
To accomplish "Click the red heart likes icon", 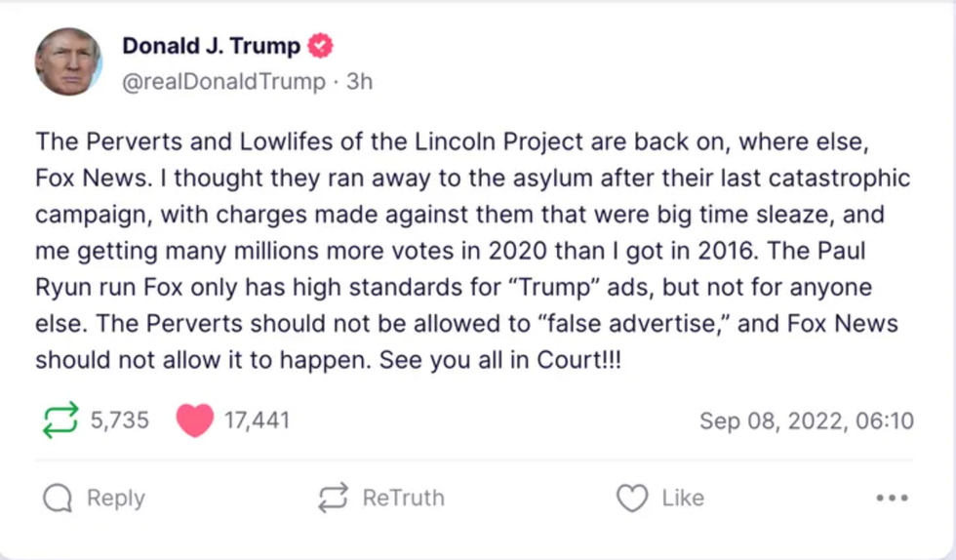I will click(195, 420).
